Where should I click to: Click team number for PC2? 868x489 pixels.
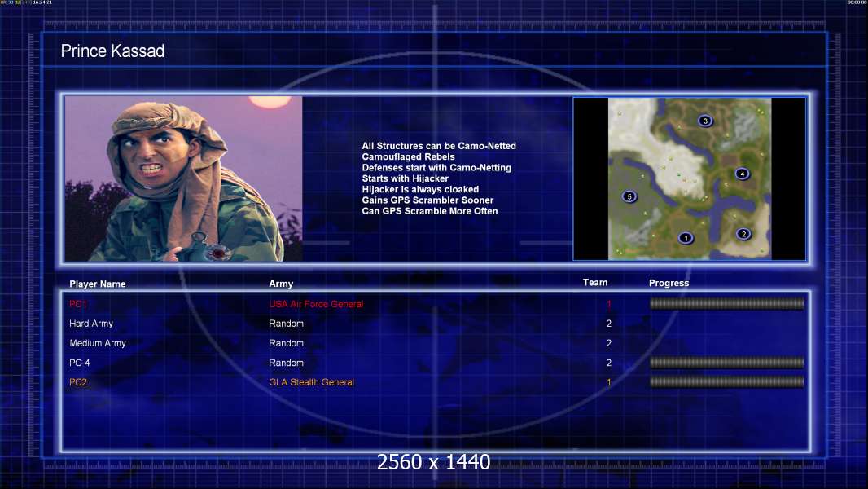pos(609,382)
